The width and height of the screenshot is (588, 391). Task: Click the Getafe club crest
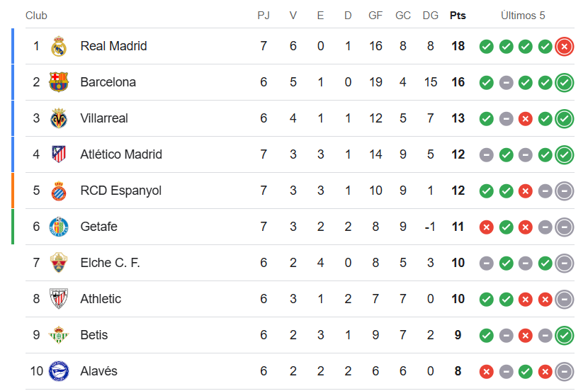pos(59,227)
